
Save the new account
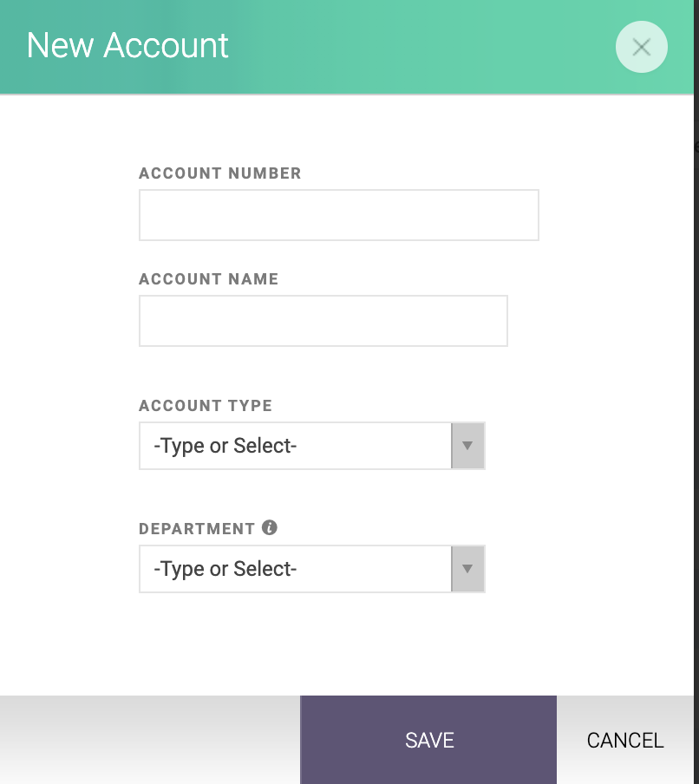pyautogui.click(x=428, y=740)
